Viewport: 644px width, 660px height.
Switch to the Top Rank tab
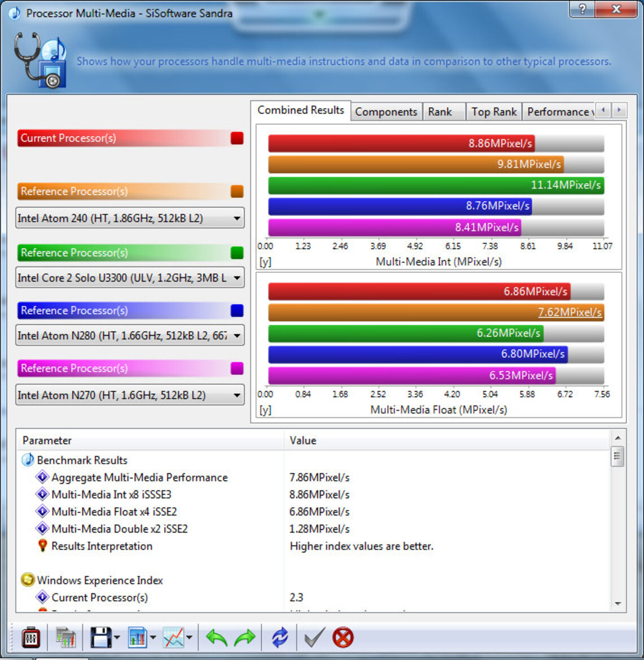click(x=494, y=112)
